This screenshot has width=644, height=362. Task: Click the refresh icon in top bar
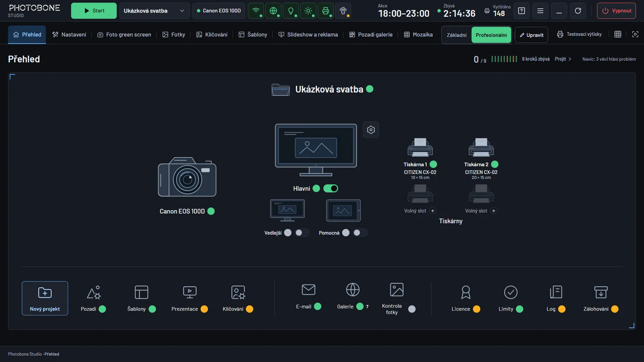click(578, 11)
